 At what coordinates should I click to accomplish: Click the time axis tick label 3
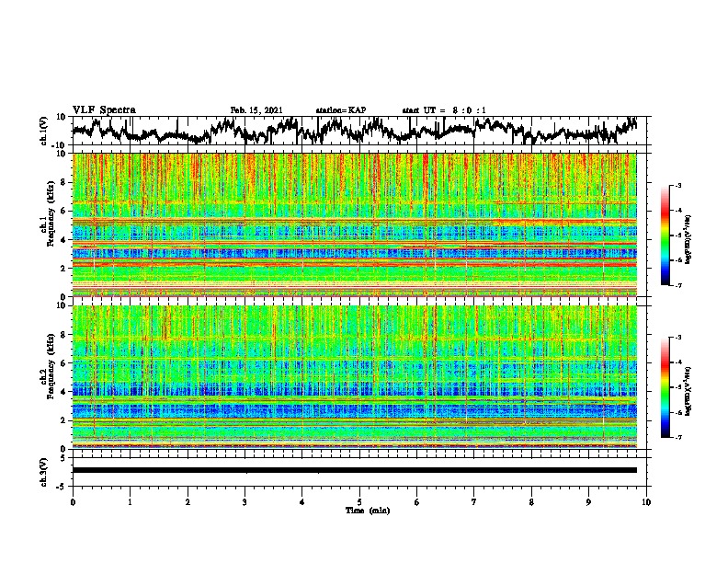click(x=245, y=502)
